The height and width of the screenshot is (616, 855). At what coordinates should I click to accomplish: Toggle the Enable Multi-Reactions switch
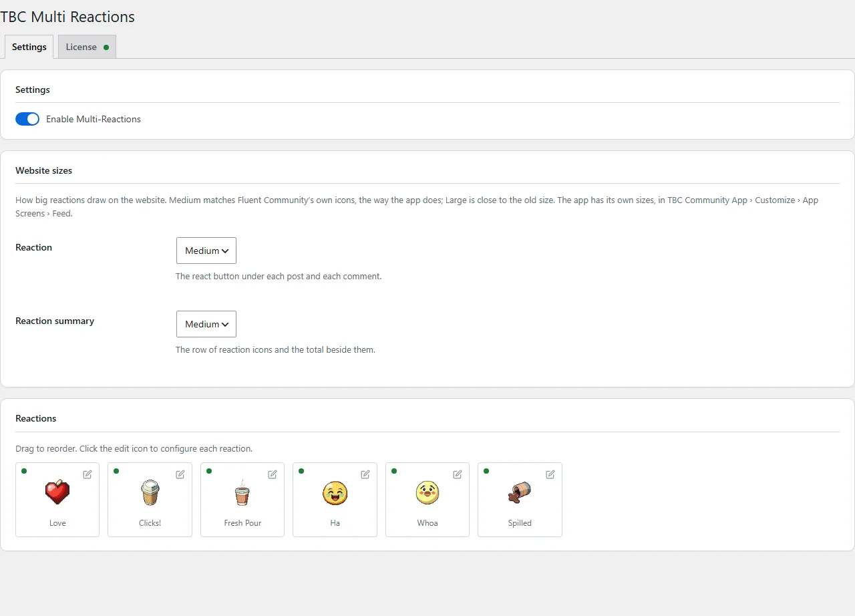point(27,119)
